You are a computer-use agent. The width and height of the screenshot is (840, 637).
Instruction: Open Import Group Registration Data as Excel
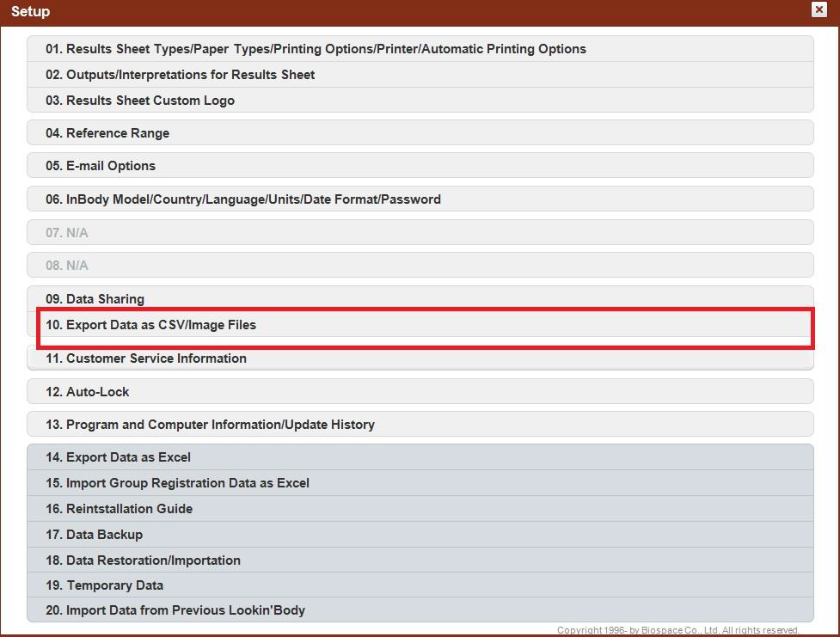[x=178, y=483]
